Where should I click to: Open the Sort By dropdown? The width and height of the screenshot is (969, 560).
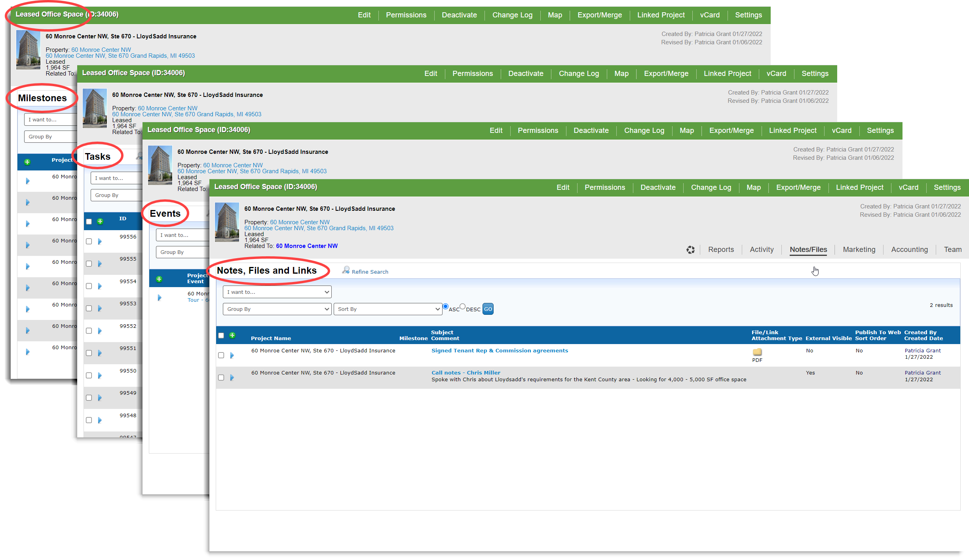(388, 309)
